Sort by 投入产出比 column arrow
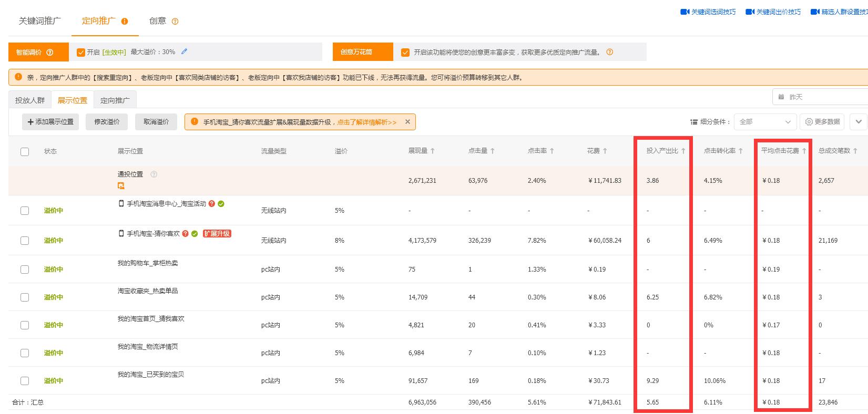 (x=683, y=151)
